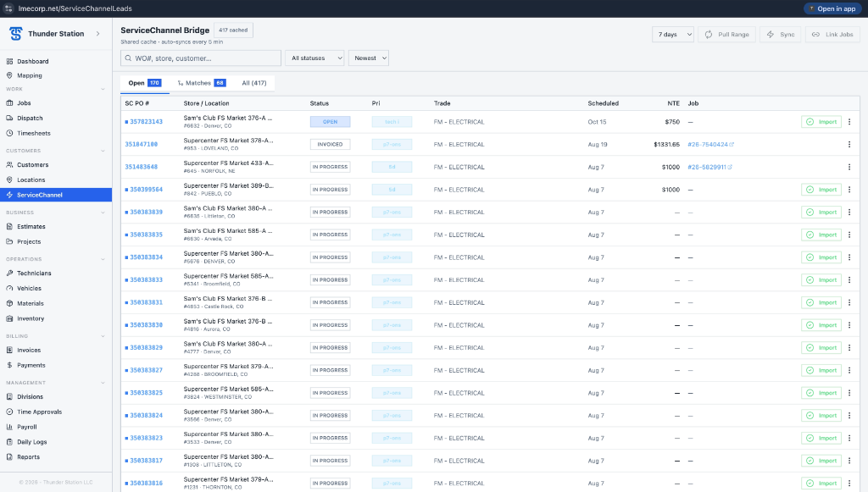The image size is (868, 492).
Task: Open row menu for PO 350383825
Action: [x=849, y=393]
